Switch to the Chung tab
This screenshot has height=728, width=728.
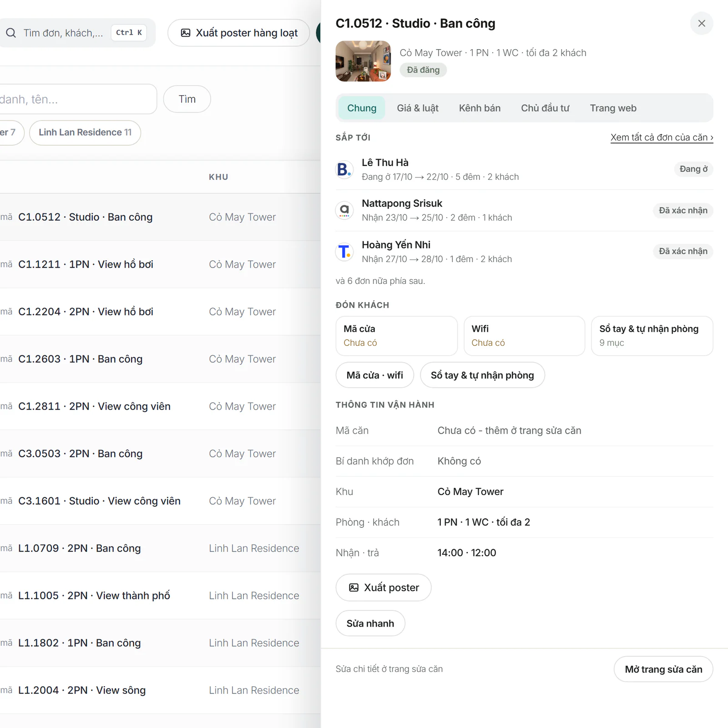pos(362,108)
